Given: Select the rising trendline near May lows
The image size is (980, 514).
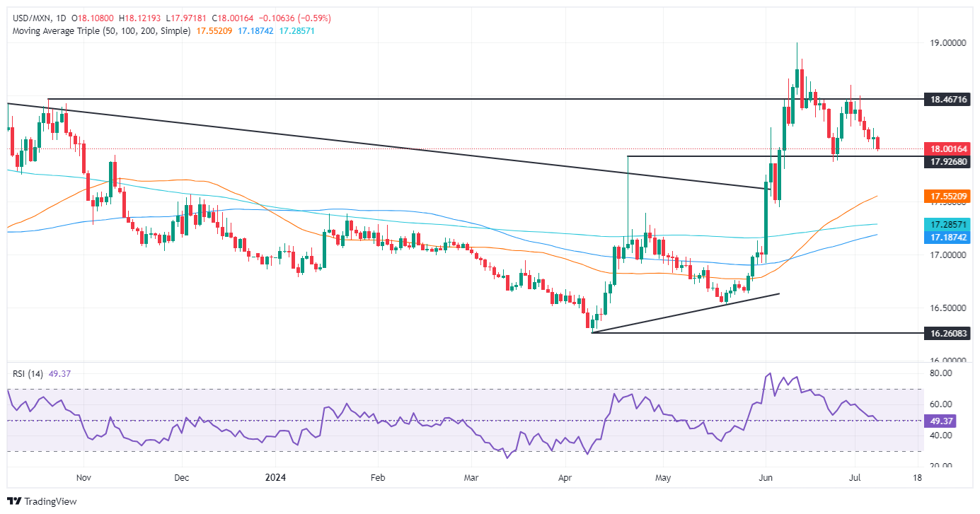Looking at the screenshot, I should 686,313.
